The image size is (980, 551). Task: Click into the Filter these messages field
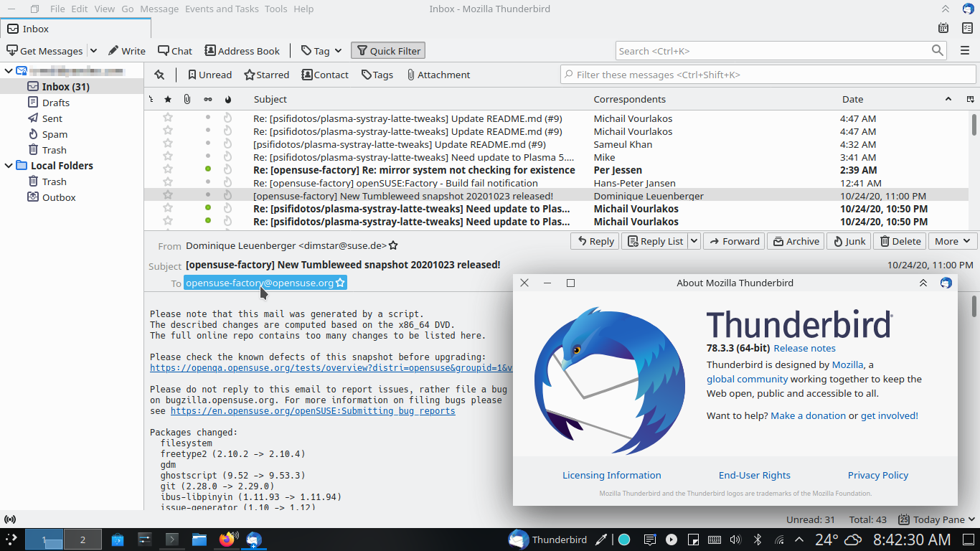coord(768,75)
